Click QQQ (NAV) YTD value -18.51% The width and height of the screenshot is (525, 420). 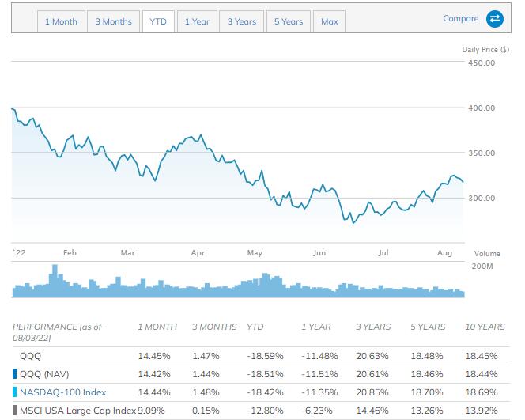tap(265, 374)
